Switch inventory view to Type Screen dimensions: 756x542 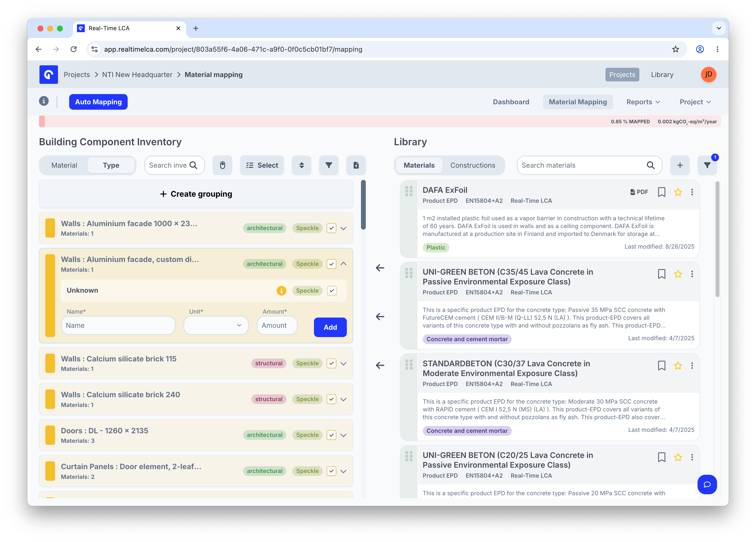coord(111,165)
